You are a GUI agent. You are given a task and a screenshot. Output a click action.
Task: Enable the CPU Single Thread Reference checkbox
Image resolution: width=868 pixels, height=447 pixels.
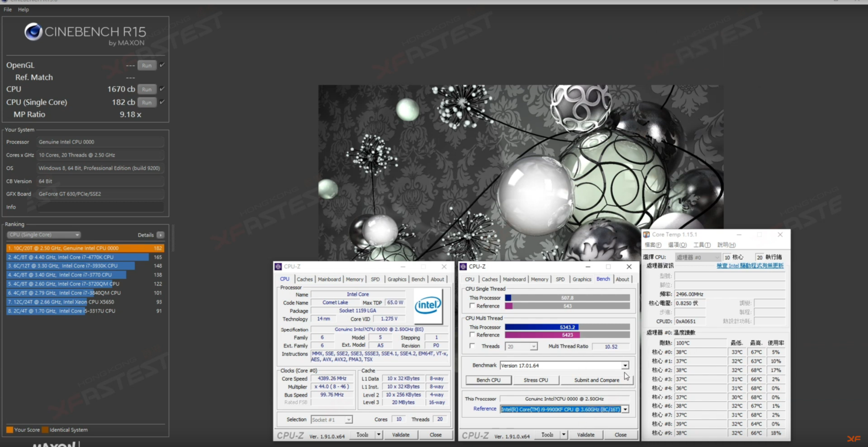(x=472, y=306)
